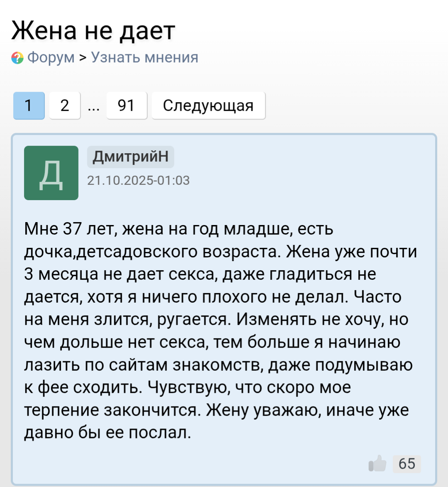The image size is (448, 487).
Task: Select page 1 in pagination
Action: pos(29,105)
